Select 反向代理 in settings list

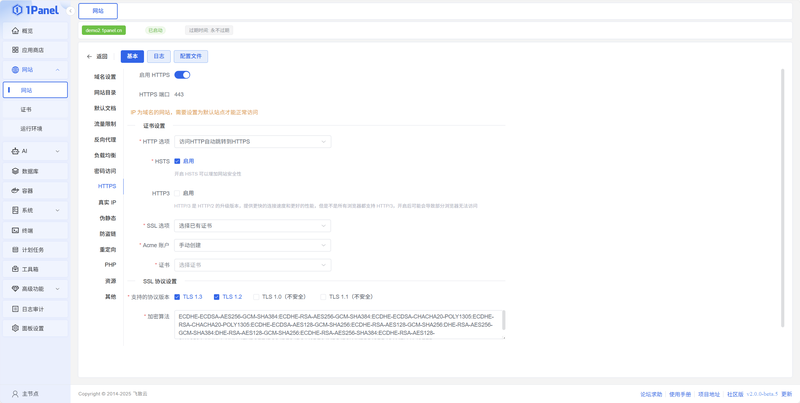[x=105, y=139]
